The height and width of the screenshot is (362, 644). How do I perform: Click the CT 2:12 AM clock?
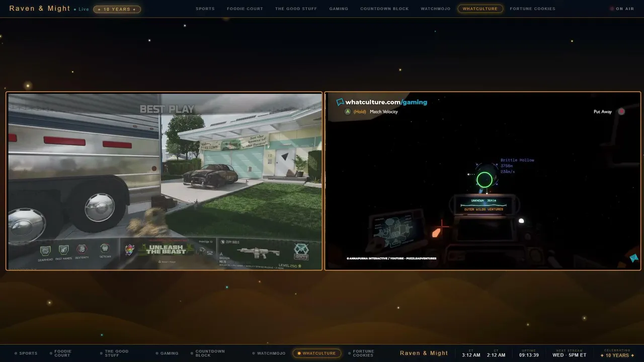(496, 353)
